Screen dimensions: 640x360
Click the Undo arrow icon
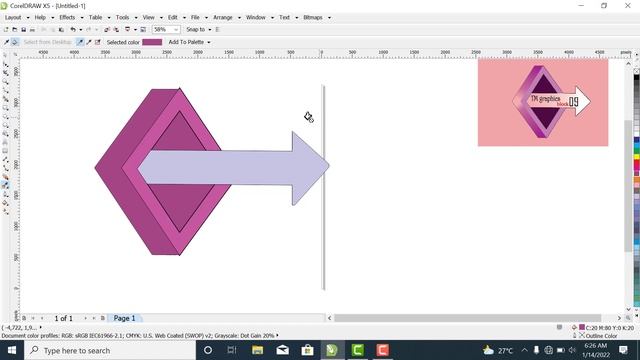pyautogui.click(x=73, y=29)
